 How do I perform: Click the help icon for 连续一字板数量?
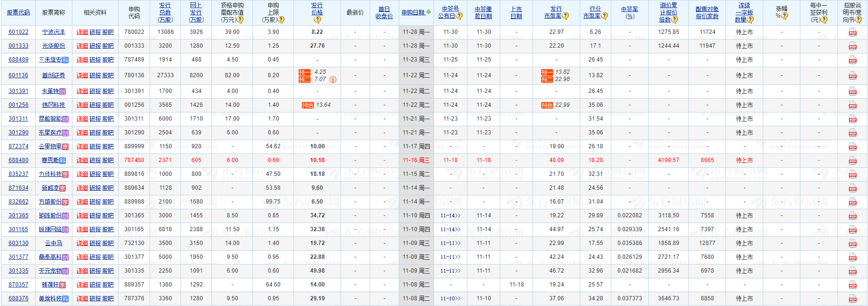pyautogui.click(x=750, y=20)
